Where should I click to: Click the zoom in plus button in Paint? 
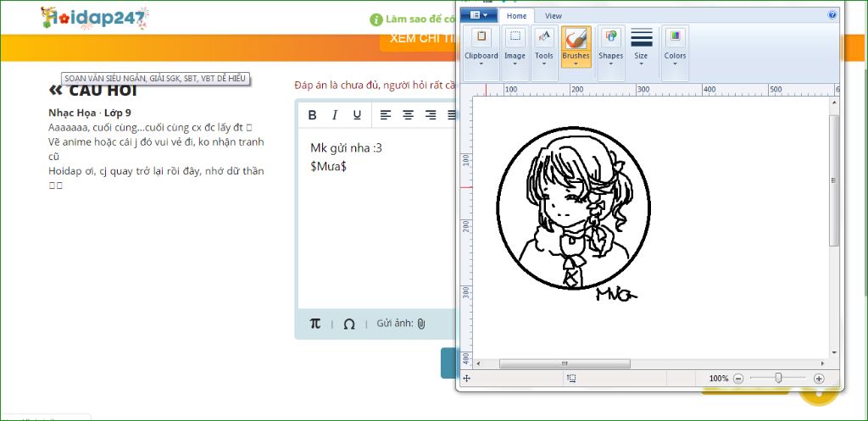tap(819, 379)
